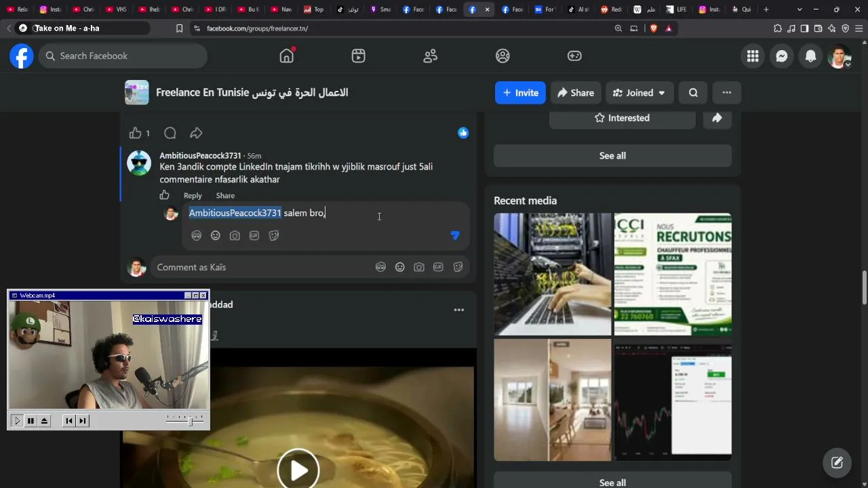868x488 pixels.
Task: Open the Facebook notifications bell
Action: click(810, 56)
